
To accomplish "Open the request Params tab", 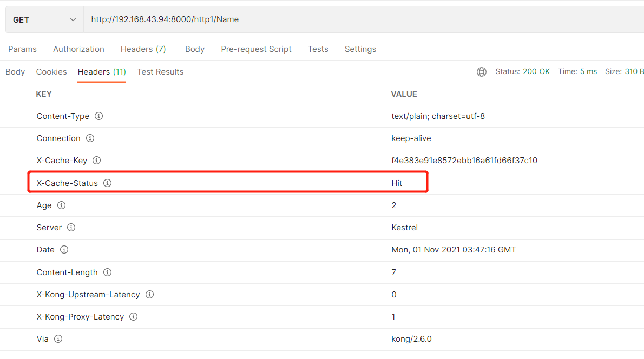I will click(x=22, y=49).
